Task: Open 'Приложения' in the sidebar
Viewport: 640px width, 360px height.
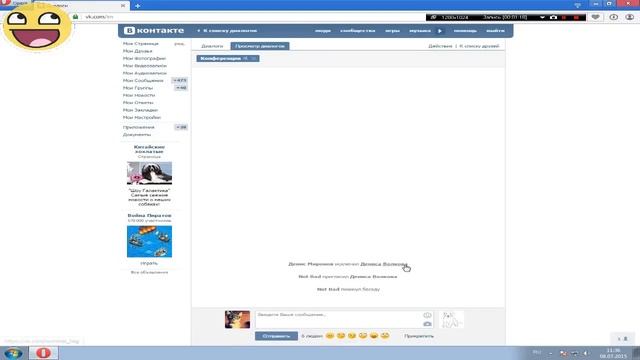Action: pyautogui.click(x=139, y=127)
